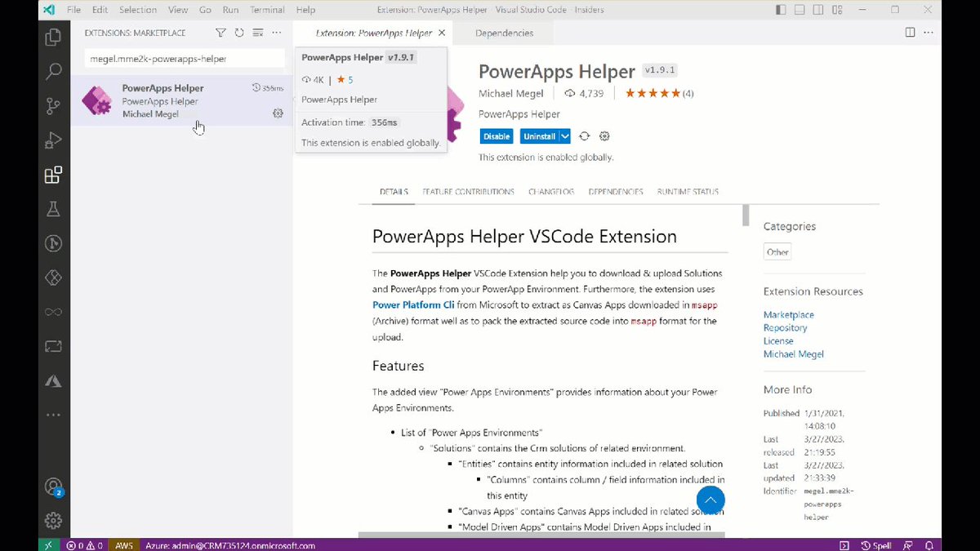Switch to the Dependencies editor tab
The width and height of the screenshot is (980, 551).
(504, 33)
